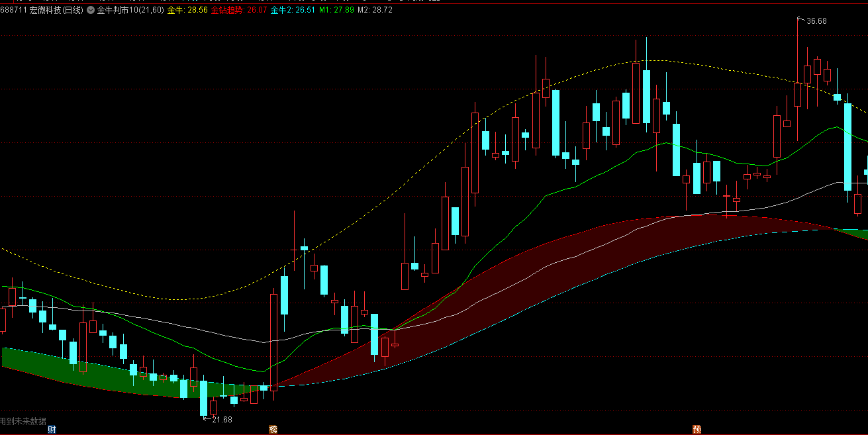Click the 21.68 lowest price label
The width and height of the screenshot is (868, 435).
pyautogui.click(x=222, y=419)
